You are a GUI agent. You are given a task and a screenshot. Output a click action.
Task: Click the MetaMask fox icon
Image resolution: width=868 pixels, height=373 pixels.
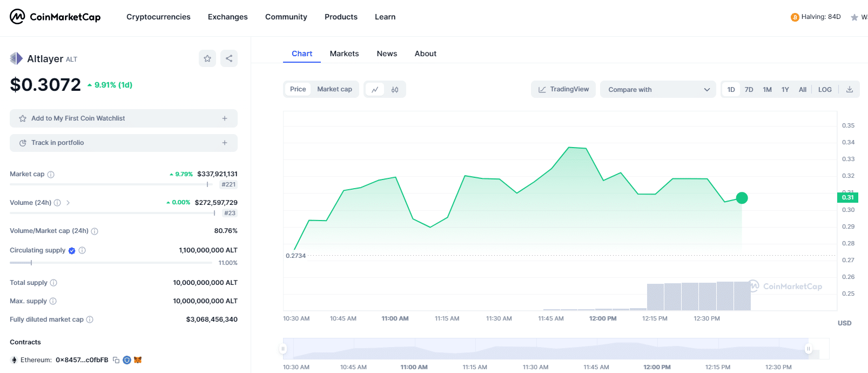click(x=138, y=360)
